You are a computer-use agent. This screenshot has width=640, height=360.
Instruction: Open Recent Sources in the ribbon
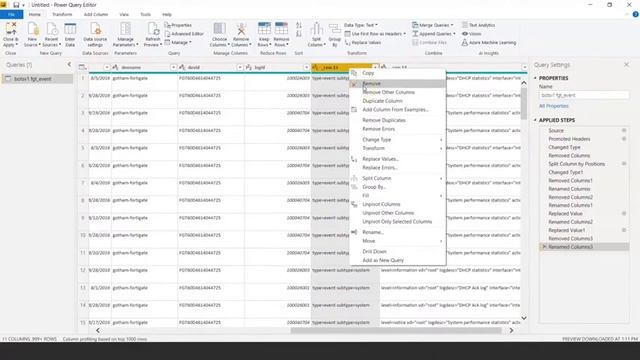[51, 35]
